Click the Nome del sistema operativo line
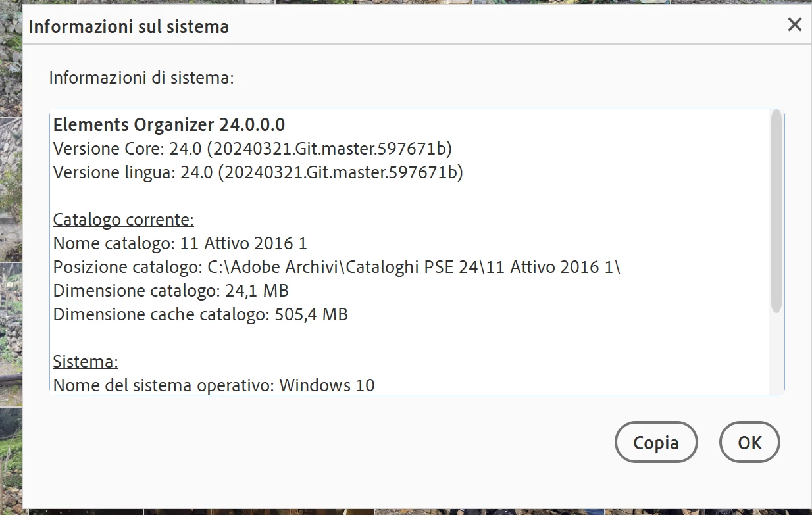This screenshot has width=812, height=515. pyautogui.click(x=214, y=385)
